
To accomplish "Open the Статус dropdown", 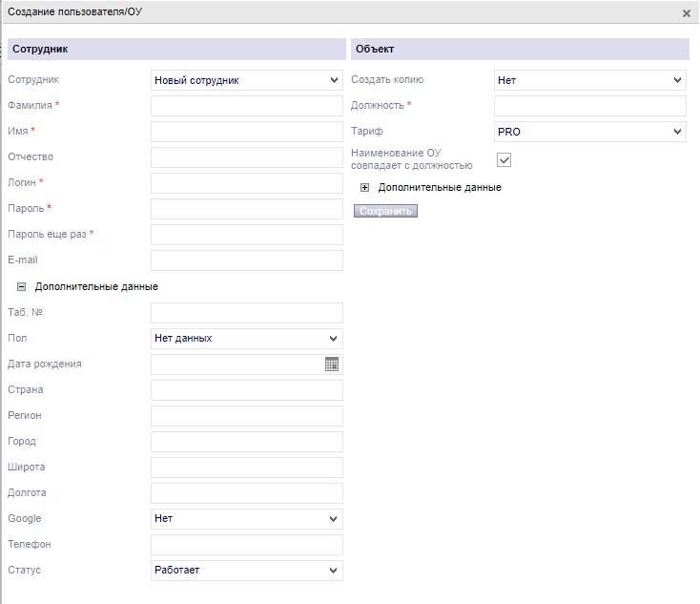I will click(246, 570).
